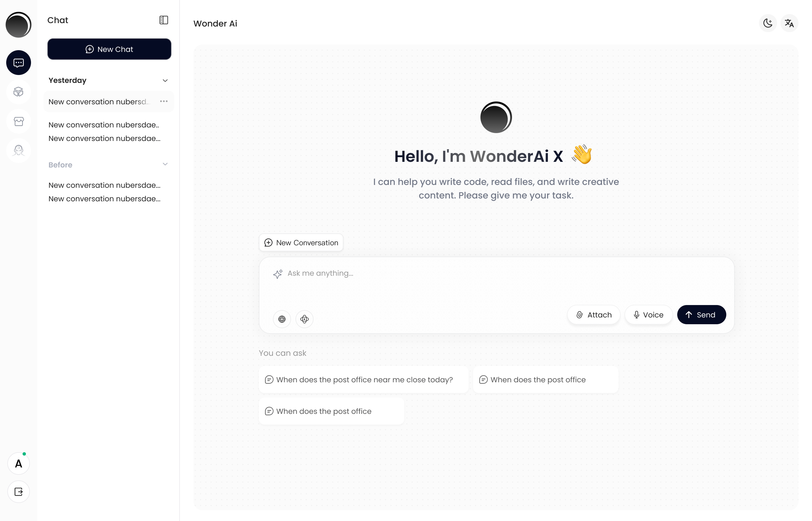Expand the Before conversation group
Image resolution: width=812 pixels, height=521 pixels.
pos(165,164)
